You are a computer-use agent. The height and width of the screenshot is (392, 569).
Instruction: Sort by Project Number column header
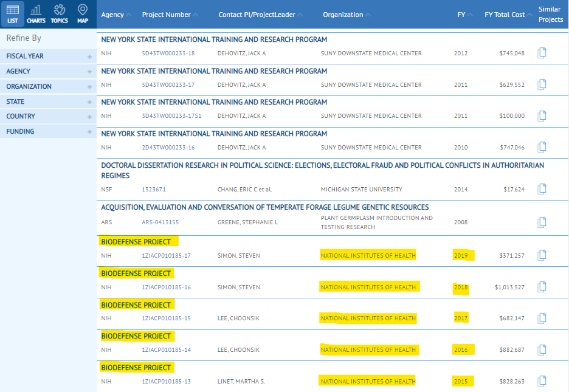tap(170, 15)
